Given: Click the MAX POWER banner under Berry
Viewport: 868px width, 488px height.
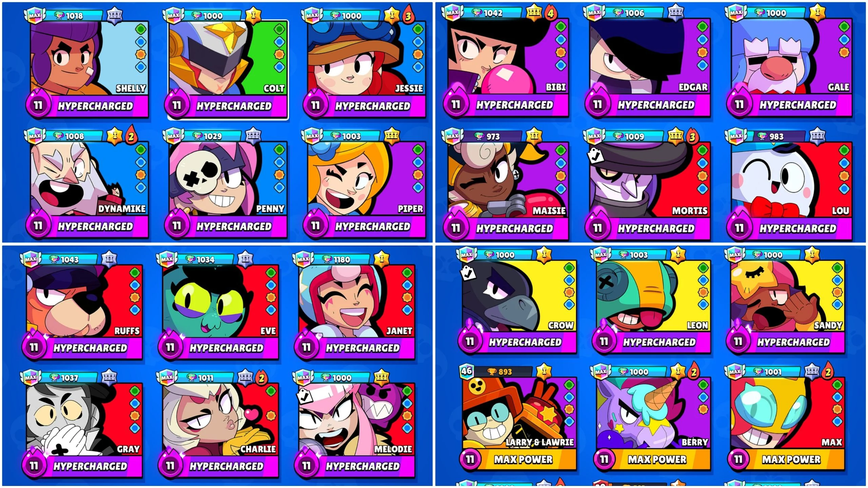Looking at the screenshot, I should (x=657, y=460).
